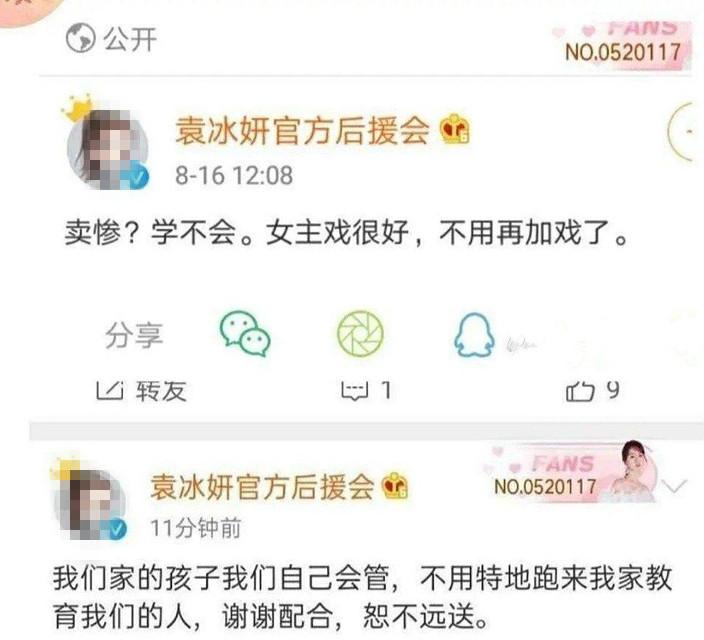This screenshot has height=640, width=704.
Task: Tap the crown badge after first account name
Action: pos(455,129)
